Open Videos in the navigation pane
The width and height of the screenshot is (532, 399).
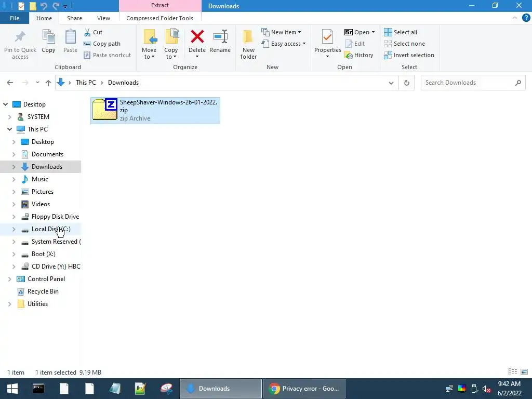(41, 204)
